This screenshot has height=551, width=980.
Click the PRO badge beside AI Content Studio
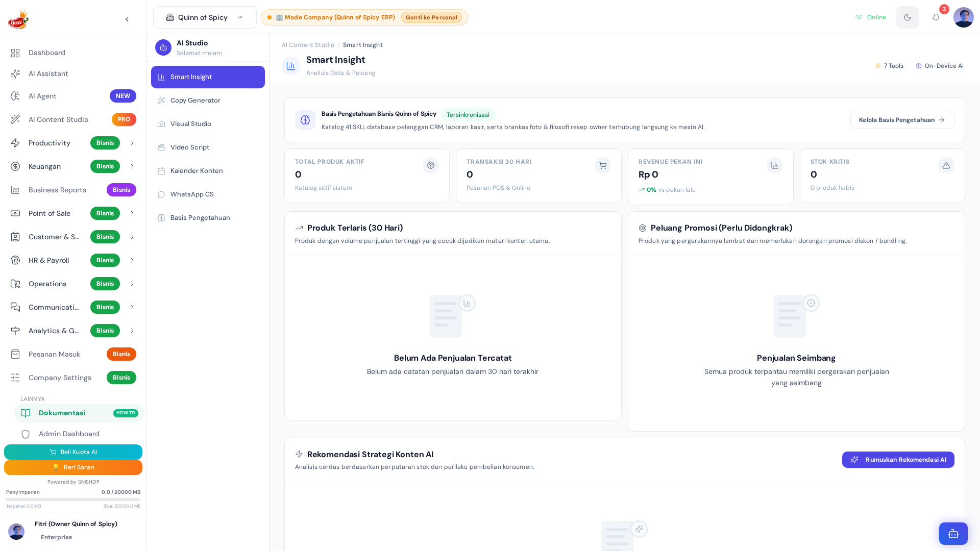point(124,119)
